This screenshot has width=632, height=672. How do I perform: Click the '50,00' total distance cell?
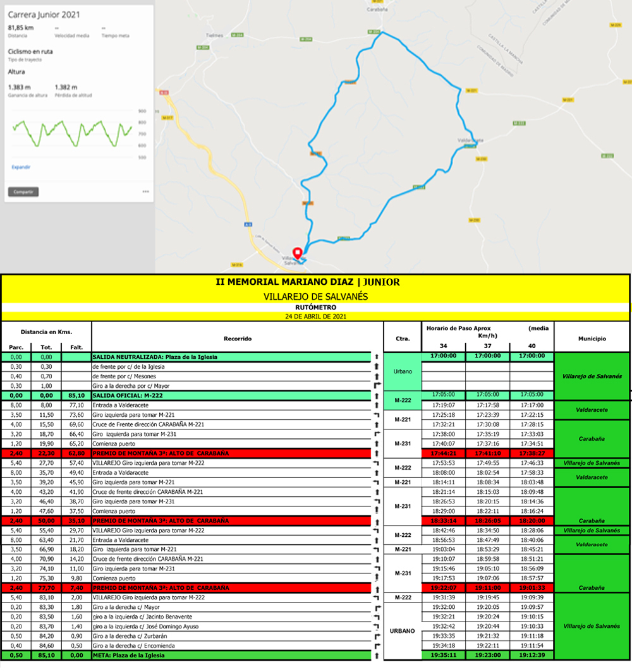pos(46,520)
